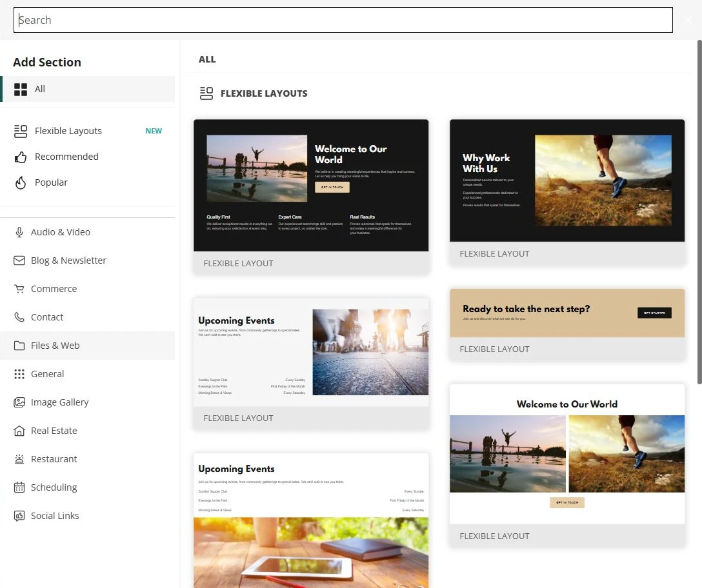Open Audio & Video sections
This screenshot has width=702, height=588.
[x=88, y=232]
